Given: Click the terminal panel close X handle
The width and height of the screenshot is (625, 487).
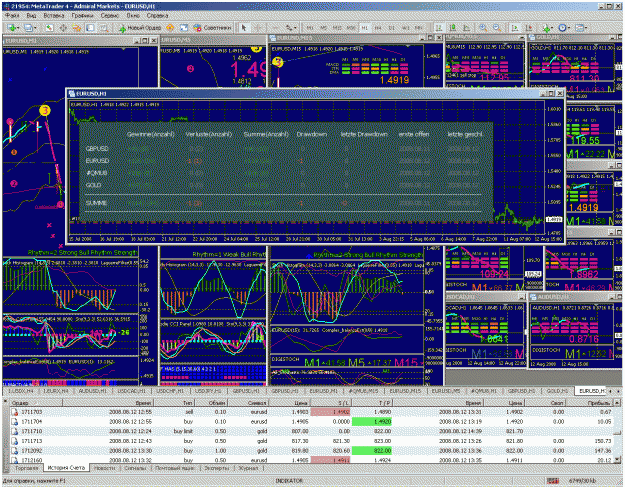Looking at the screenshot, I should pyautogui.click(x=5, y=401).
